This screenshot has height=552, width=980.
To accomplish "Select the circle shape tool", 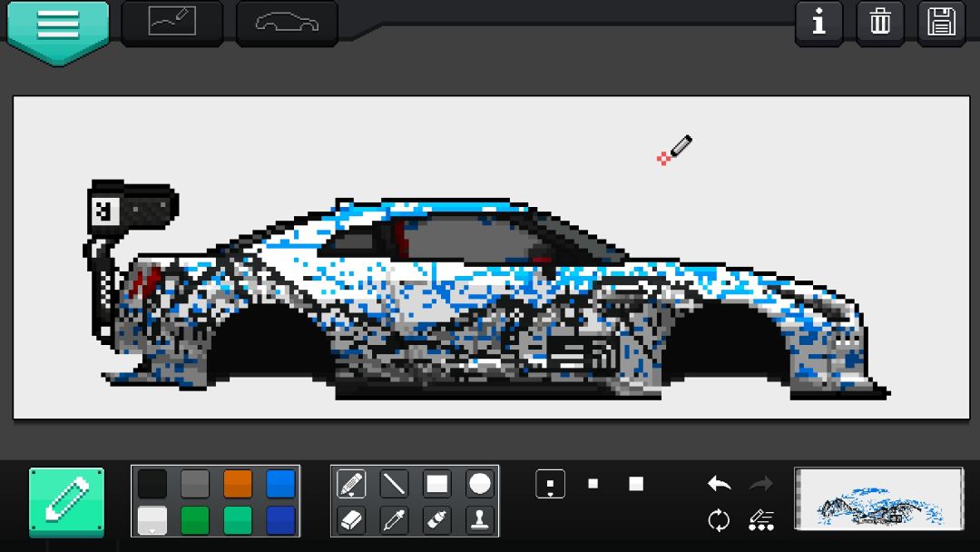I will [479, 484].
